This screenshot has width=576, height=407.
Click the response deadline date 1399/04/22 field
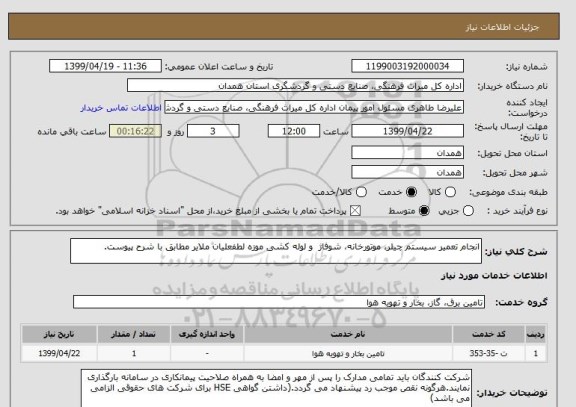click(407, 131)
